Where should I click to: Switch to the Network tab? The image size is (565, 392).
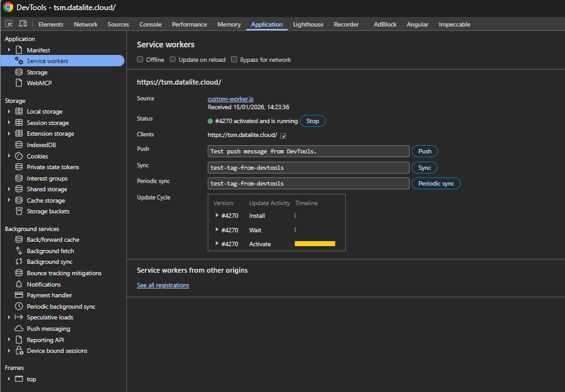pos(86,24)
